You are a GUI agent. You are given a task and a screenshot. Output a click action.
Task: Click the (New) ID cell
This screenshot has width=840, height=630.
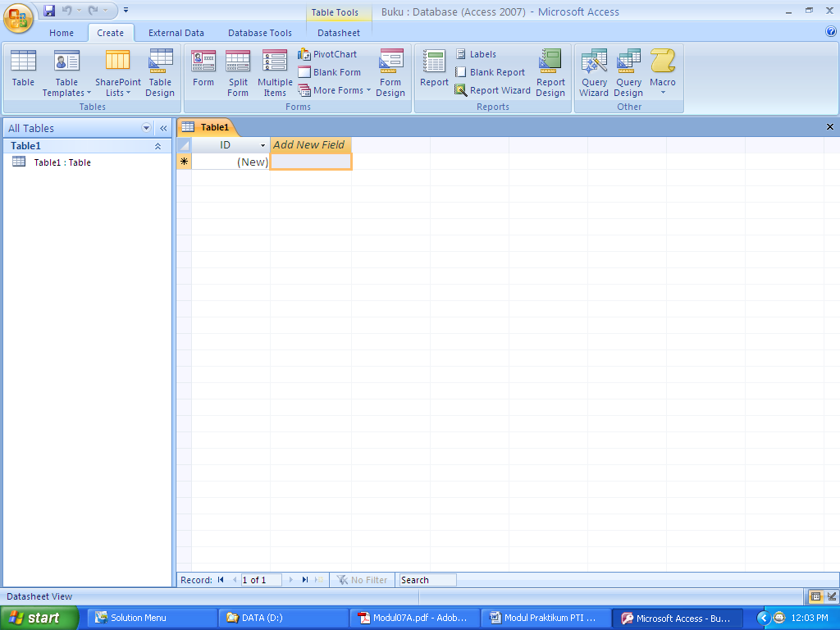[x=231, y=162]
